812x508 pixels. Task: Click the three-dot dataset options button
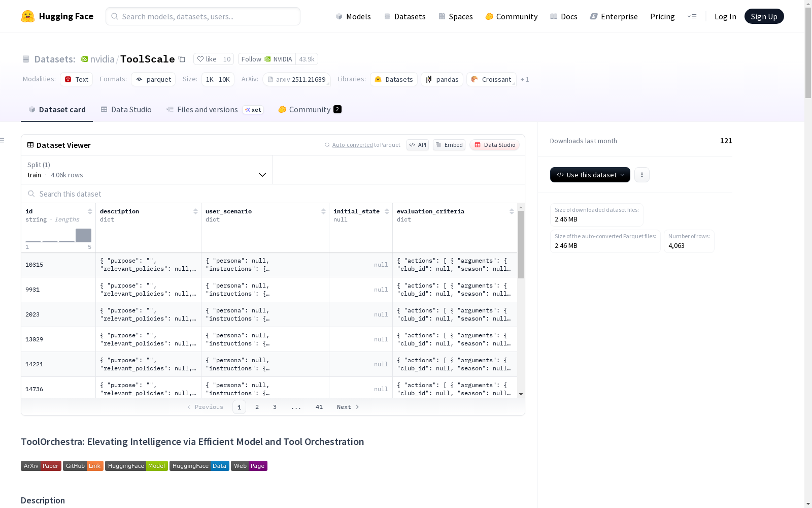pyautogui.click(x=642, y=175)
